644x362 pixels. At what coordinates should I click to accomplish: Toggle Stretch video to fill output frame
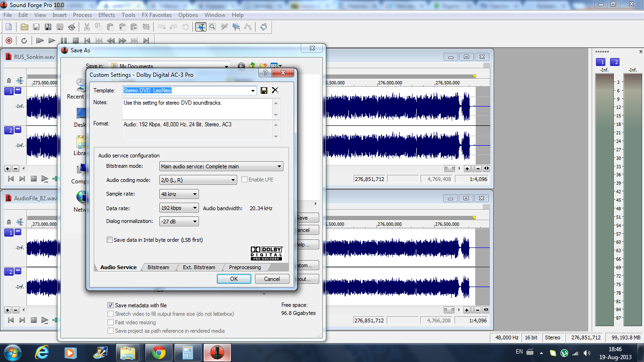(110, 314)
